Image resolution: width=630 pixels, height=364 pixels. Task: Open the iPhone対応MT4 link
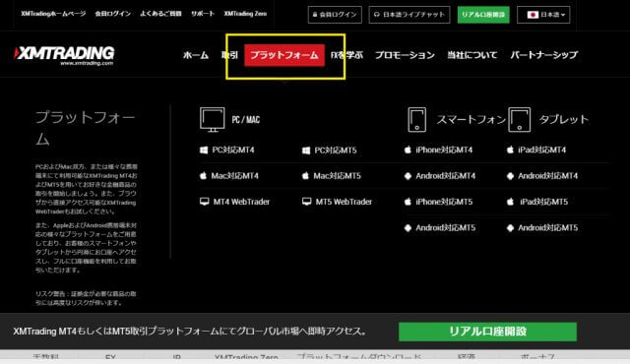tap(444, 151)
